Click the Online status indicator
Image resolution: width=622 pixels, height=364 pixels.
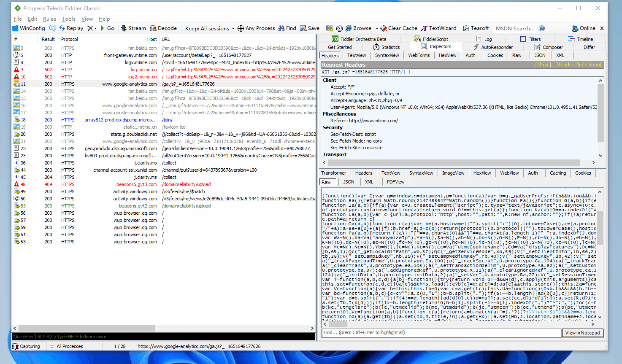pyautogui.click(x=584, y=28)
